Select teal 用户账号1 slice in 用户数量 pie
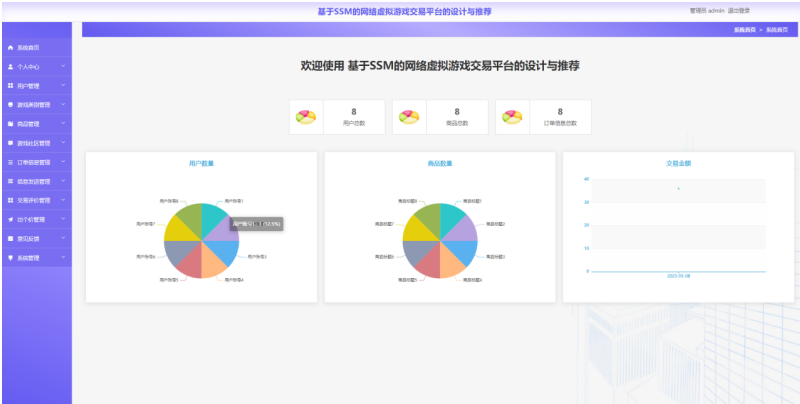Image resolution: width=800 pixels, height=404 pixels. tap(212, 217)
